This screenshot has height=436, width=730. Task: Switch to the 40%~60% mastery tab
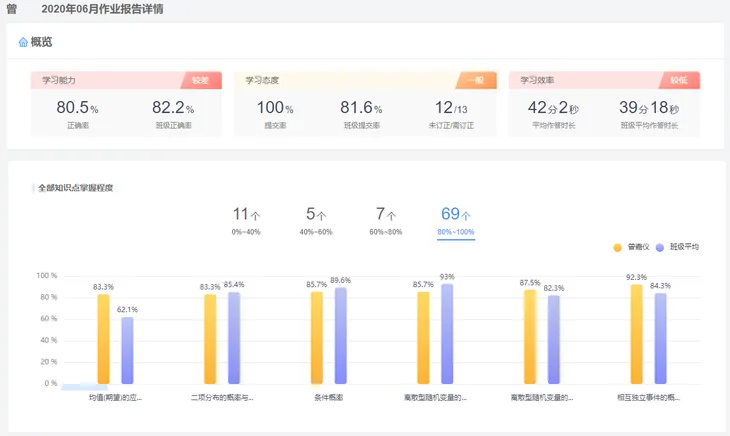[x=316, y=220]
